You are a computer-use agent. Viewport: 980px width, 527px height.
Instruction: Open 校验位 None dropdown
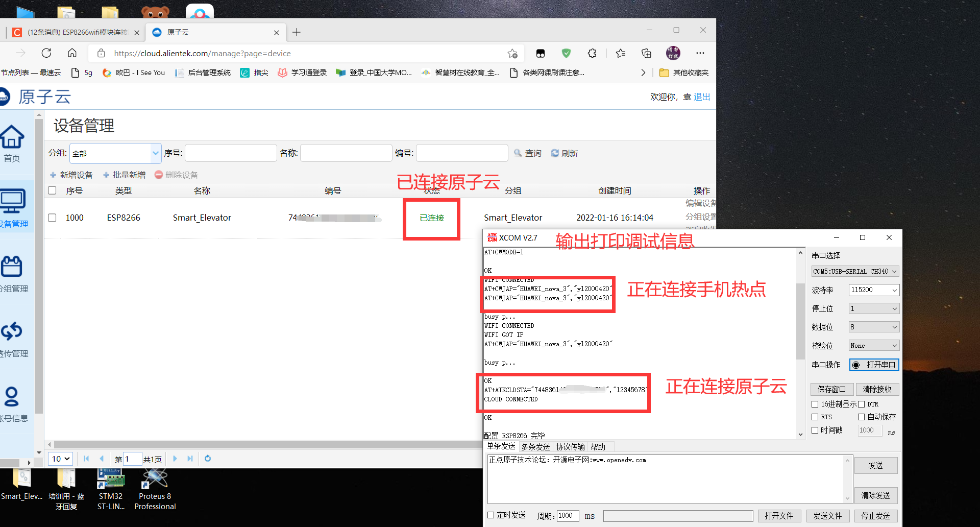click(874, 346)
